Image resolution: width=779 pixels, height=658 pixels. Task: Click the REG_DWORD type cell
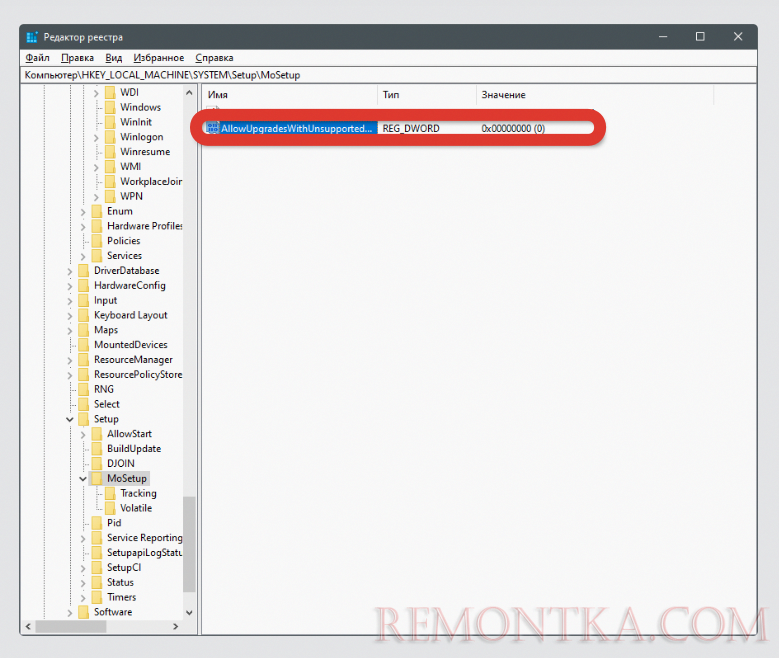click(x=411, y=128)
